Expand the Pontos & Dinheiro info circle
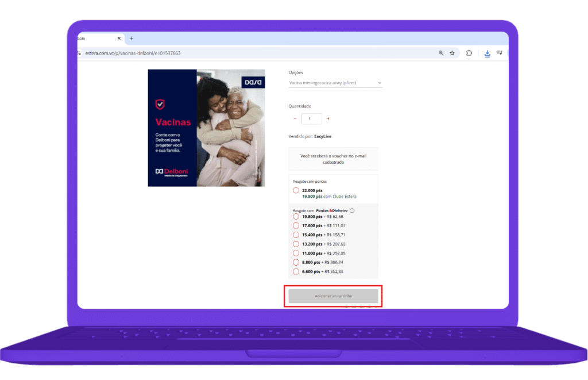This screenshot has height=380, width=588. pos(352,210)
